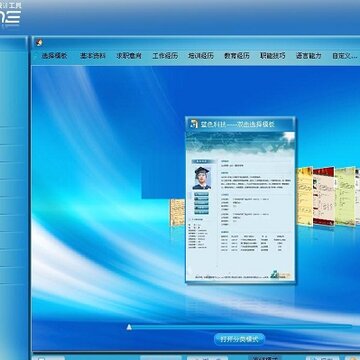Click the template title bar icon
Screen dimensions: 360x360
[x=194, y=124]
